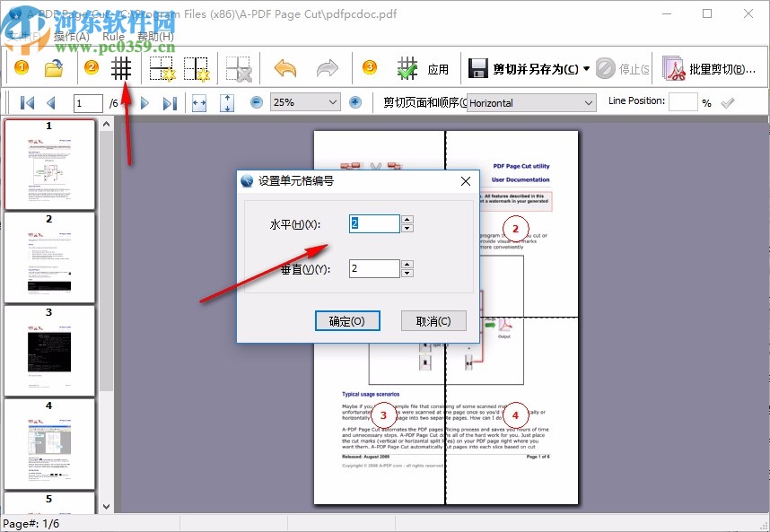Viewport: 770px width, 532px height.
Task: Increase 水平(X) value with up stepper
Action: [x=407, y=218]
